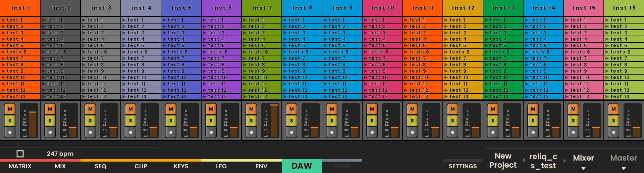Open the Mixer dropdown
The image size is (644, 173).
(583, 161)
